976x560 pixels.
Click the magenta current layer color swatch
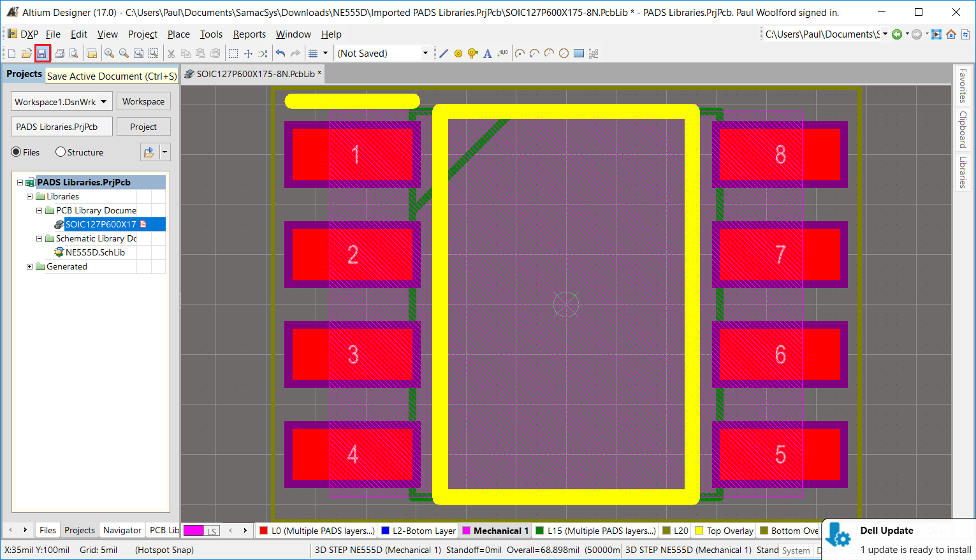point(194,531)
